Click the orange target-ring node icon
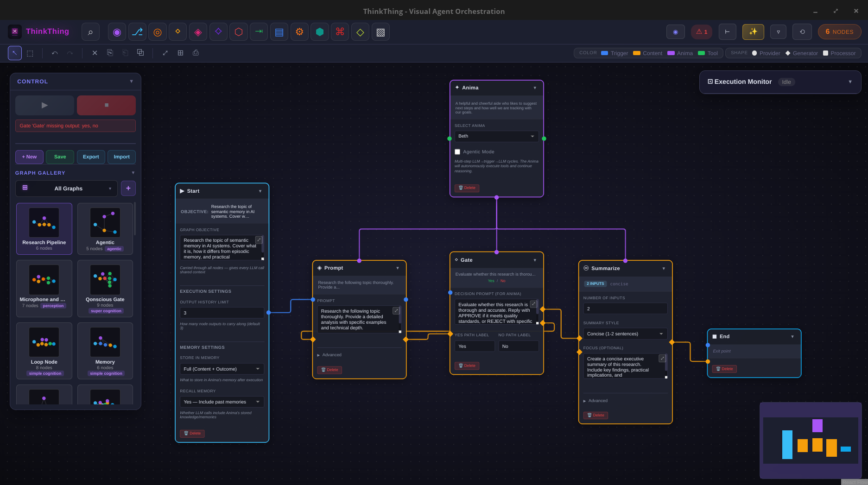The width and height of the screenshot is (868, 485). [x=158, y=32]
